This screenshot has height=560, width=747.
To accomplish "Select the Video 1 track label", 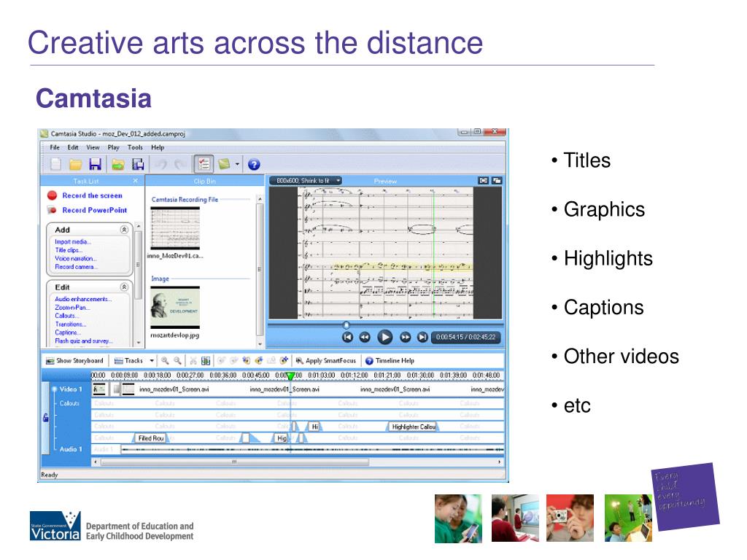I will click(x=71, y=389).
